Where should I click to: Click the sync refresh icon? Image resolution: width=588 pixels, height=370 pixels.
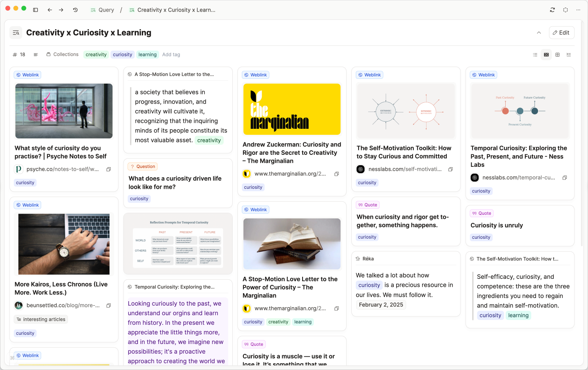pyautogui.click(x=552, y=10)
